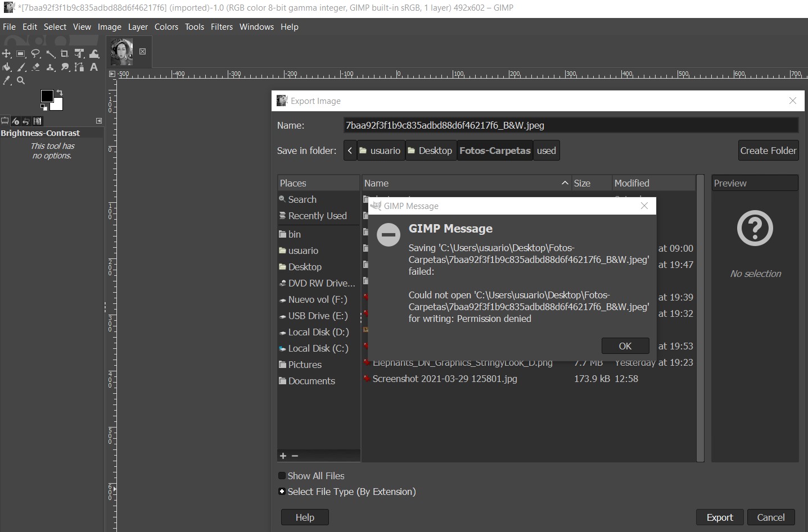Click the black foreground color swatch
The width and height of the screenshot is (808, 532).
(x=46, y=95)
